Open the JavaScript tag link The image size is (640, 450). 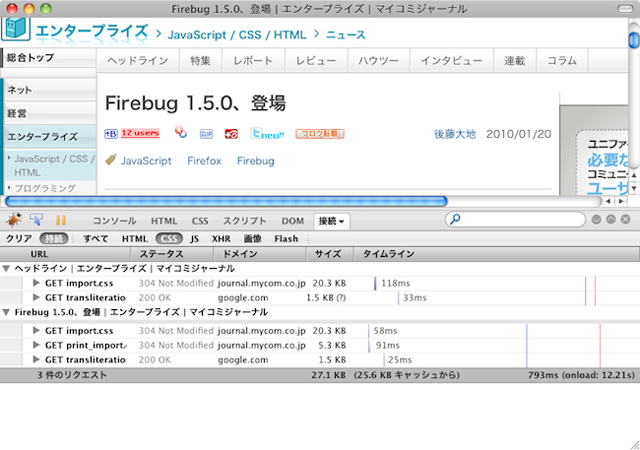click(x=146, y=161)
